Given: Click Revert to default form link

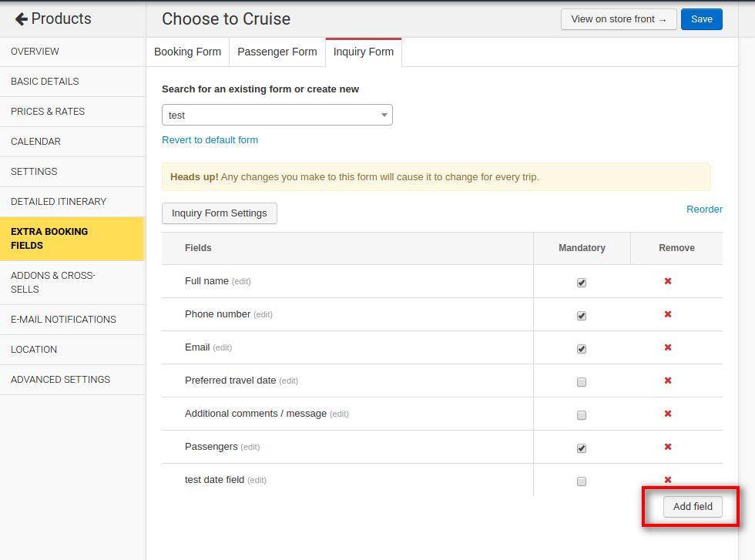Looking at the screenshot, I should (210, 140).
